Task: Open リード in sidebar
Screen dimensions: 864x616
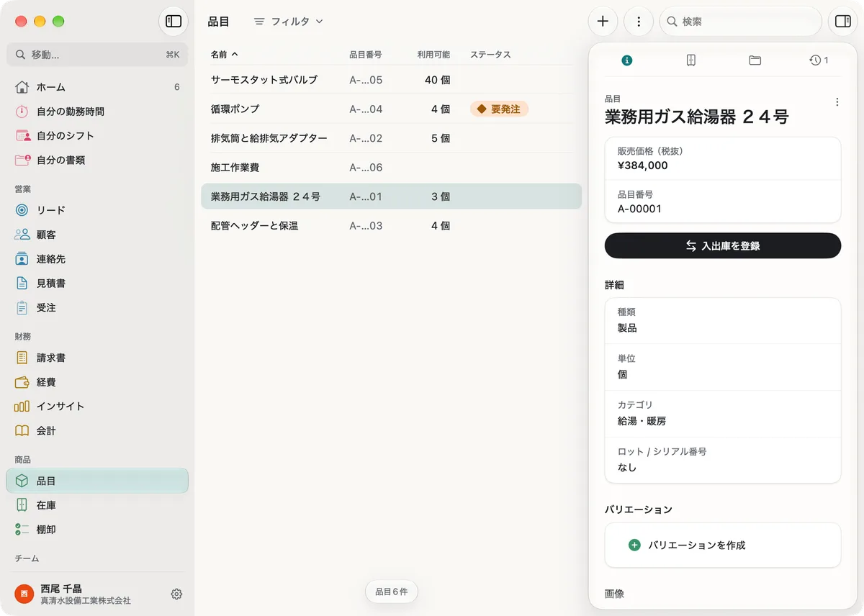Action: (x=97, y=210)
